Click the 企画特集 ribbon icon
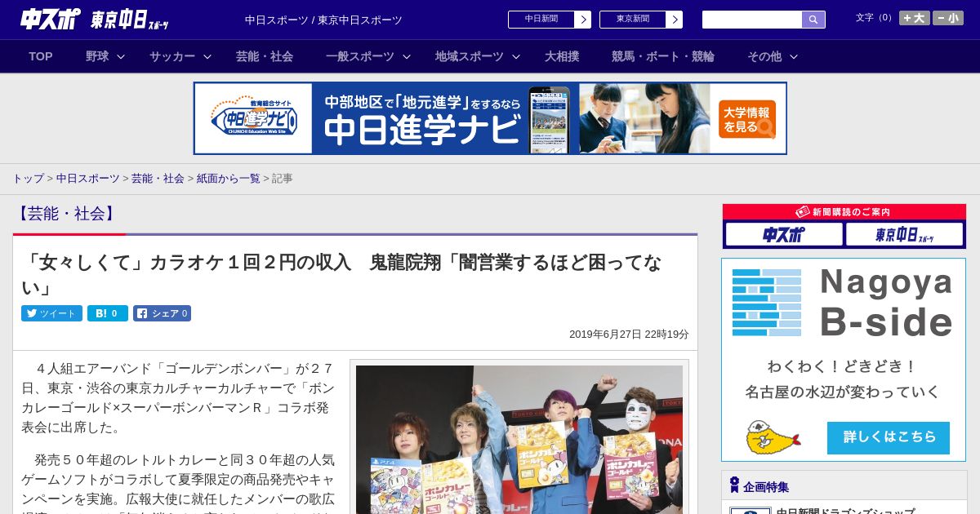Screen dimensions: 980x514 pyautogui.click(x=734, y=485)
